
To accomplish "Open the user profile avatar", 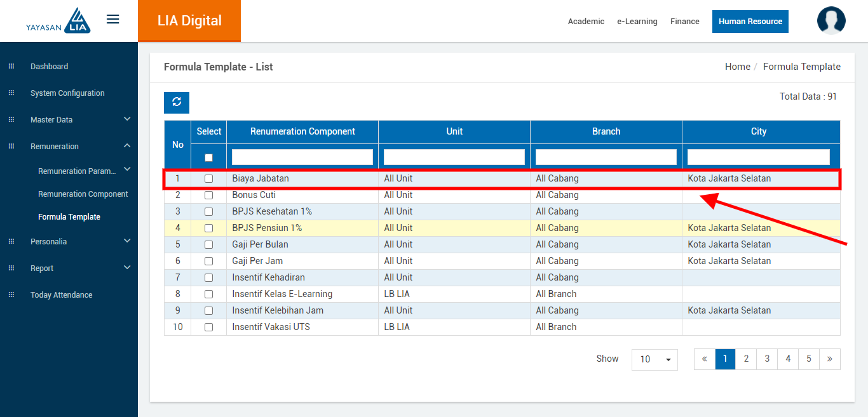I will [x=831, y=21].
